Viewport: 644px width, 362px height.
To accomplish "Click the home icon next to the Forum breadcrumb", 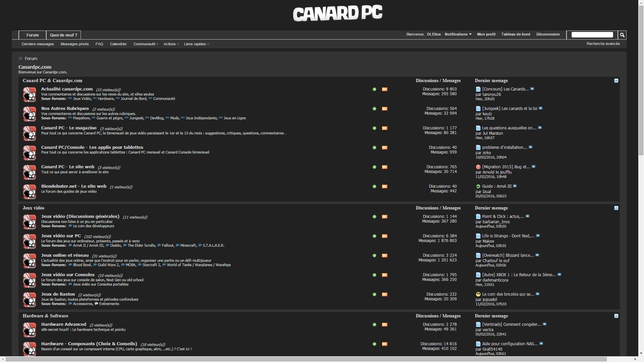I will [20, 58].
